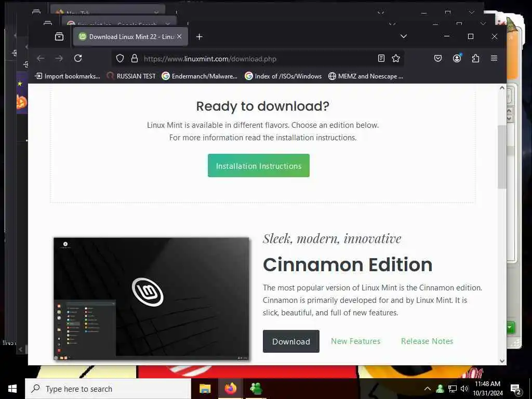Image resolution: width=532 pixels, height=399 pixels.
Task: Click the Firefox View icon left of tabs
Action: 59,36
